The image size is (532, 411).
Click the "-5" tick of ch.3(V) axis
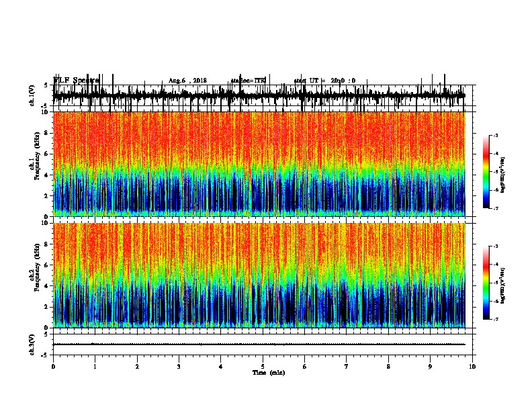46,355
